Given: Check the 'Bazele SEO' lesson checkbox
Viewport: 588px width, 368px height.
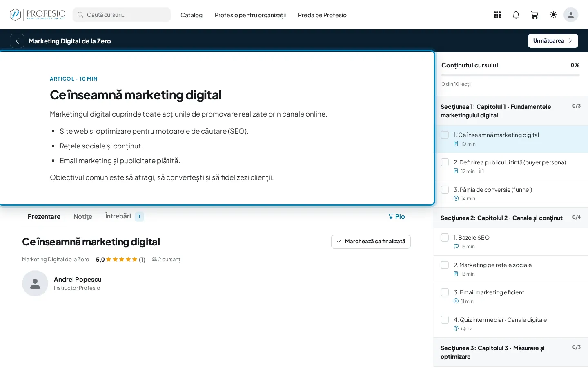Looking at the screenshot, I should point(445,238).
